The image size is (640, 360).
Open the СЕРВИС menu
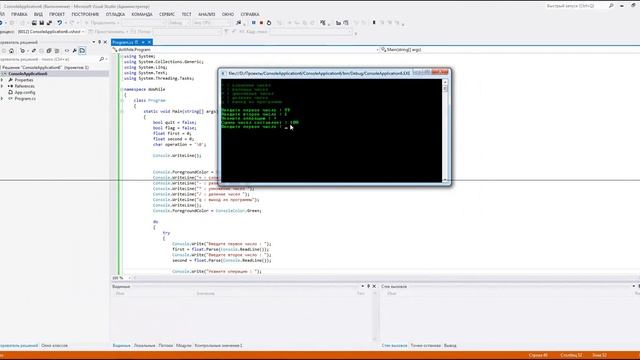pyautogui.click(x=167, y=14)
